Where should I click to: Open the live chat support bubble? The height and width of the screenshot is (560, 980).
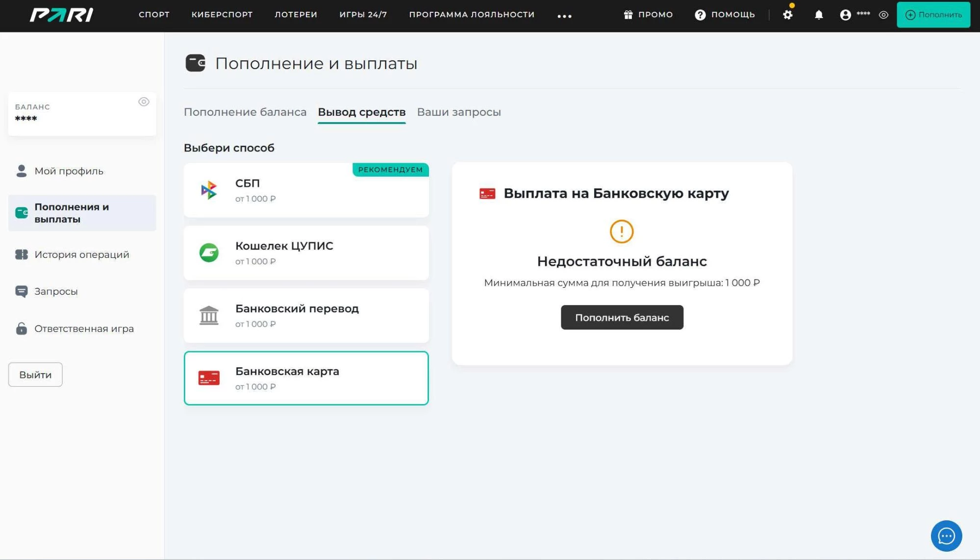(946, 535)
